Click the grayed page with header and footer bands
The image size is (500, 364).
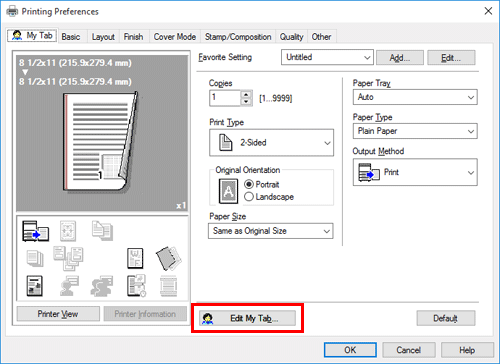pyautogui.click(x=168, y=286)
